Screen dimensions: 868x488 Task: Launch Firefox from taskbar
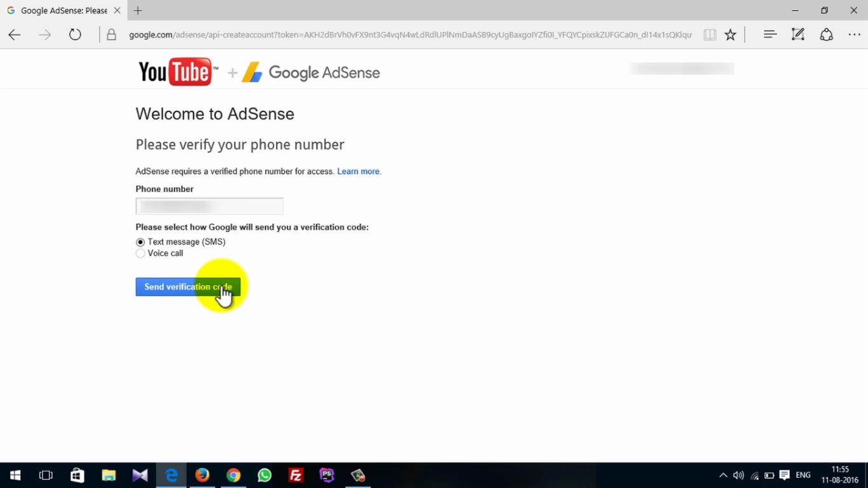(202, 475)
